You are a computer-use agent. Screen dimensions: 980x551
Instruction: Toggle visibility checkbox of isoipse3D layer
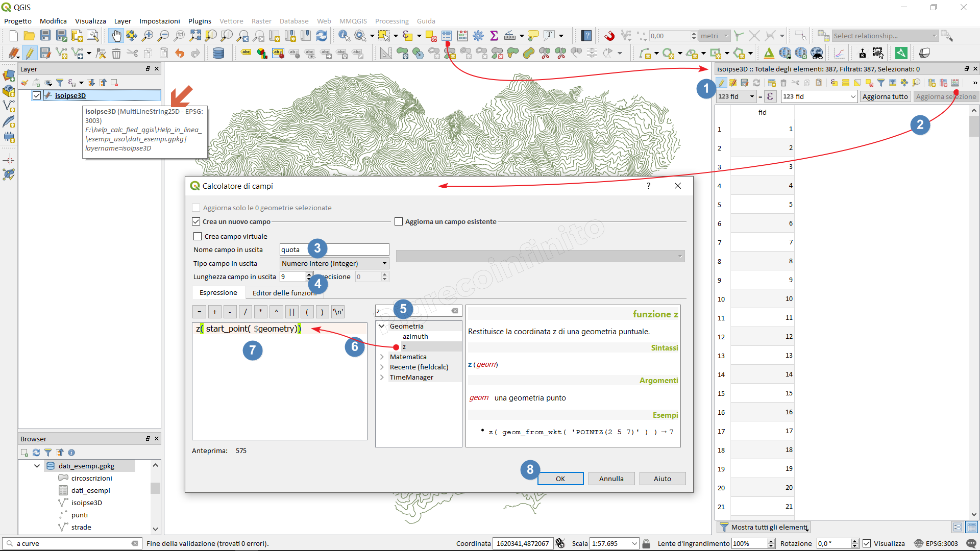click(x=37, y=95)
